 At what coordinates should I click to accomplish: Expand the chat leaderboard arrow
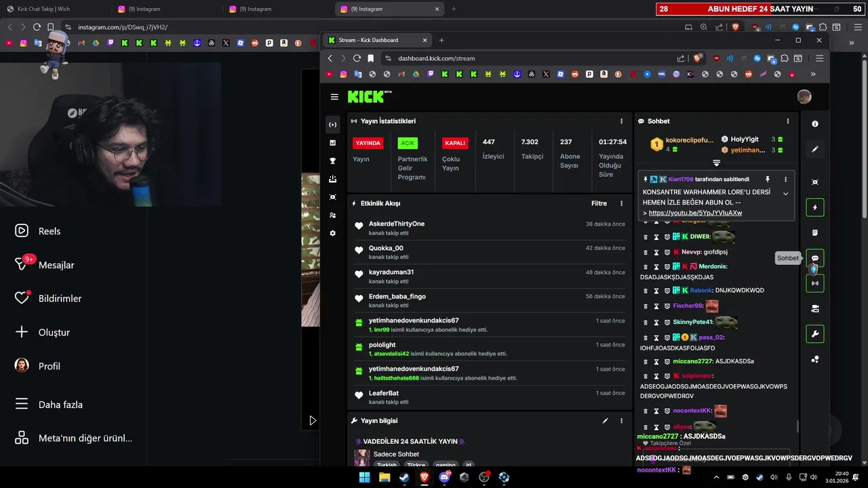[x=716, y=163]
